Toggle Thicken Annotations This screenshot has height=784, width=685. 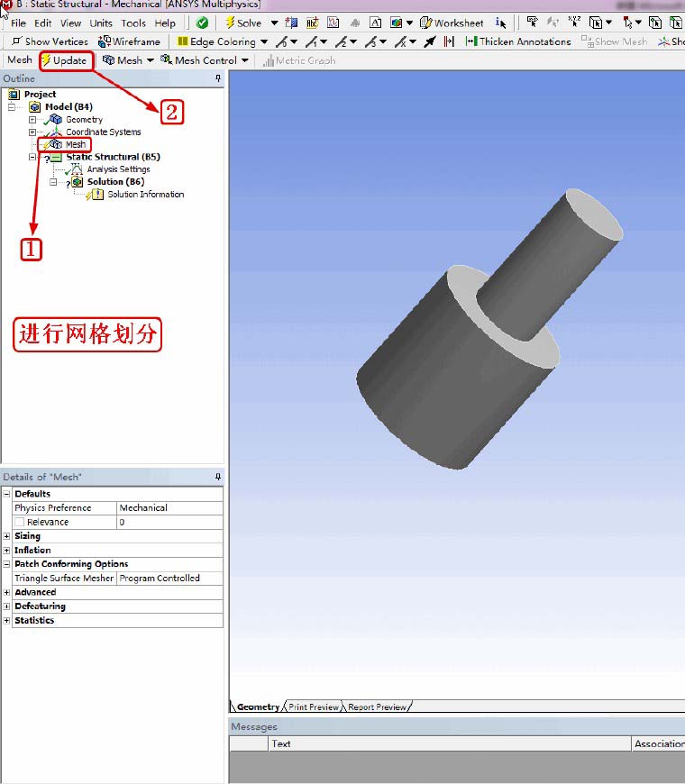518,41
